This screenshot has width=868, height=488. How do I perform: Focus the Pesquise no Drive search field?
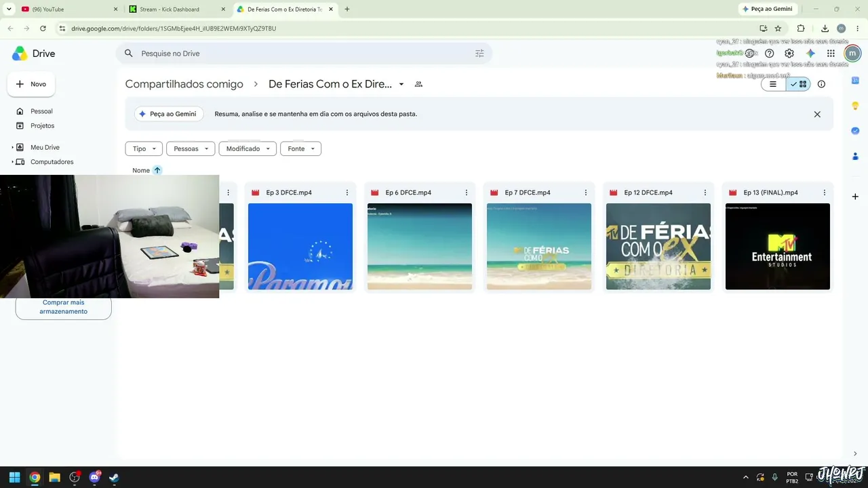[303, 54]
